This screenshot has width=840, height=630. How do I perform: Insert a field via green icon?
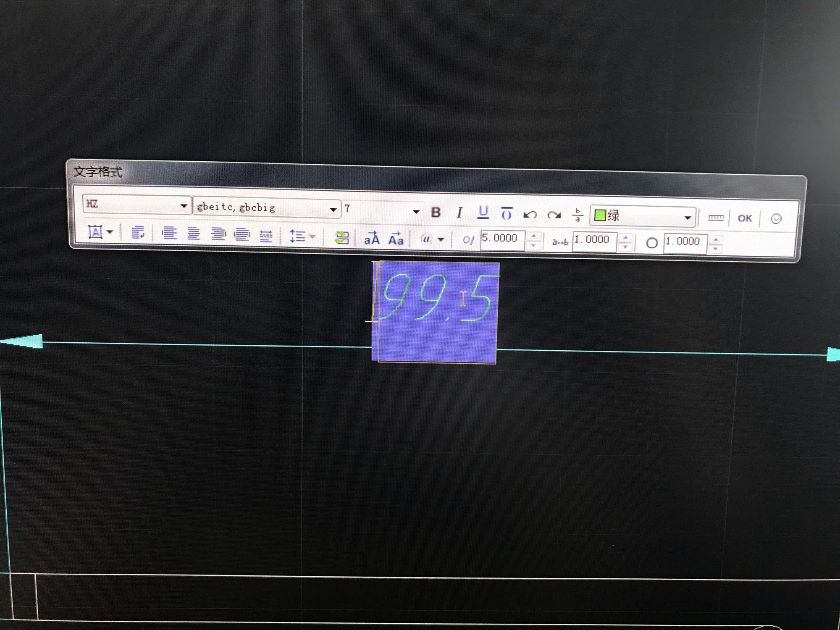pyautogui.click(x=341, y=238)
